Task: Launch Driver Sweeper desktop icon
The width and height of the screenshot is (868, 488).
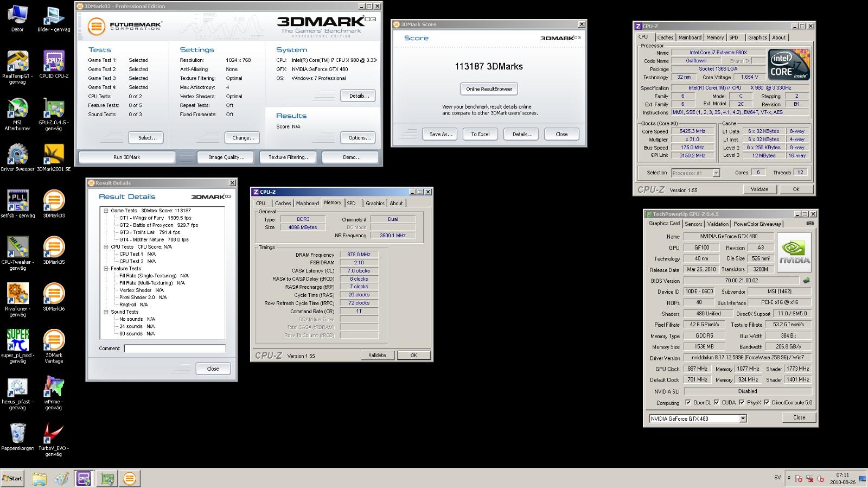Action: click(x=17, y=158)
